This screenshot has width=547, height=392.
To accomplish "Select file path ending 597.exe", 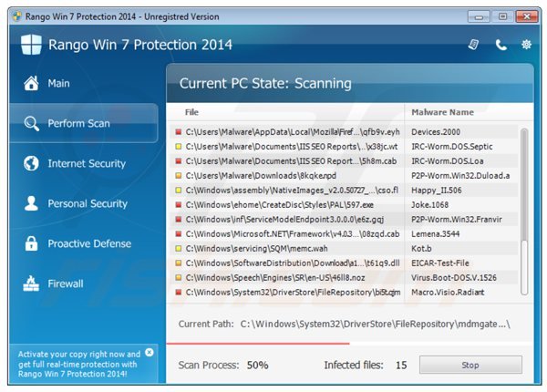I will click(x=280, y=205).
